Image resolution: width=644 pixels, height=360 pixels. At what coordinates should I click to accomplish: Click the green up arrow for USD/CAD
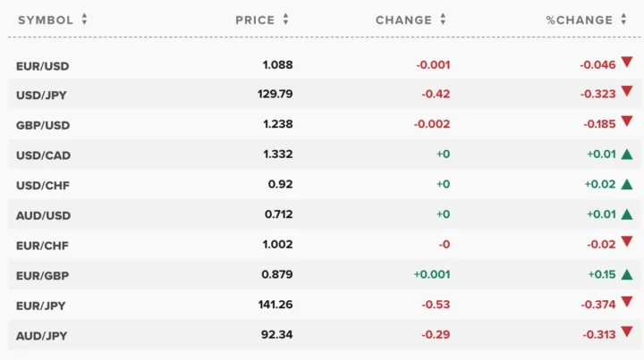[627, 155]
